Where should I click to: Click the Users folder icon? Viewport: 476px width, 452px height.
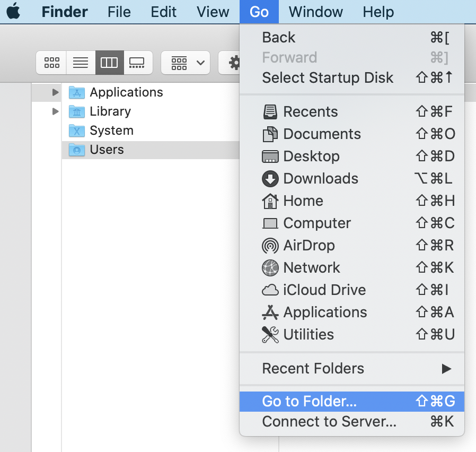pos(77,150)
